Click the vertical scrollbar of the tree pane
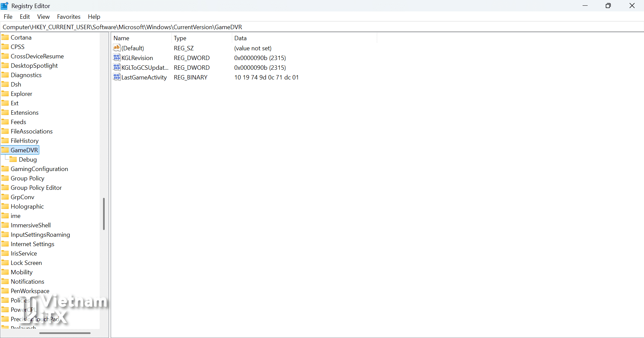This screenshot has width=644, height=338. 104,214
